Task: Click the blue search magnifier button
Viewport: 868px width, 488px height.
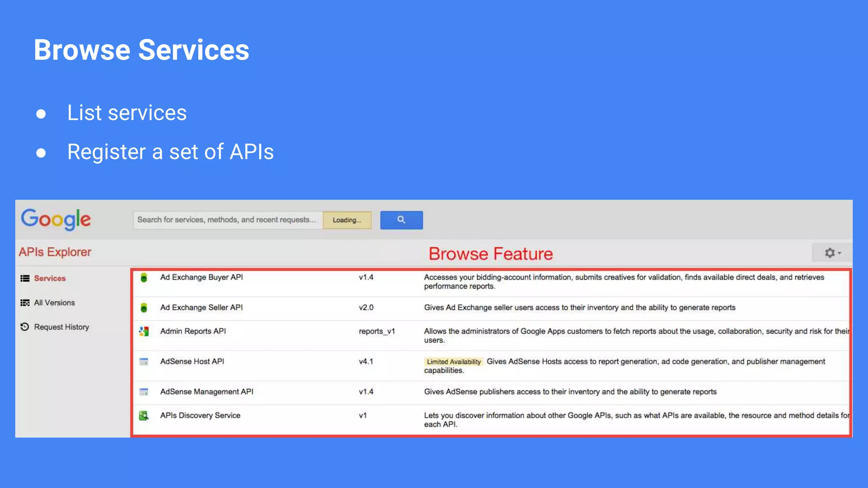Action: 401,220
